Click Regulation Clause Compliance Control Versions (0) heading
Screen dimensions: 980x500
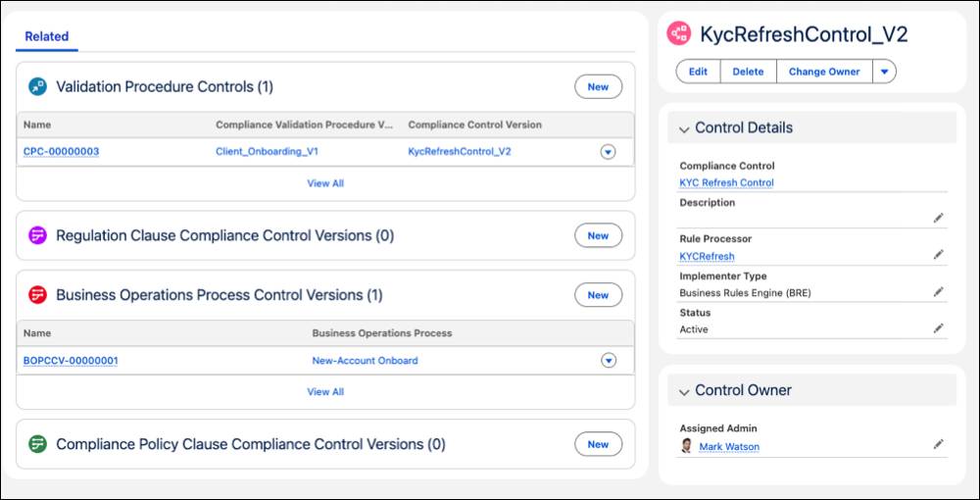click(x=225, y=235)
